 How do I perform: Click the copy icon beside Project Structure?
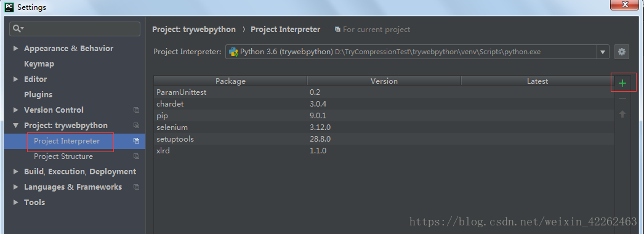(136, 156)
